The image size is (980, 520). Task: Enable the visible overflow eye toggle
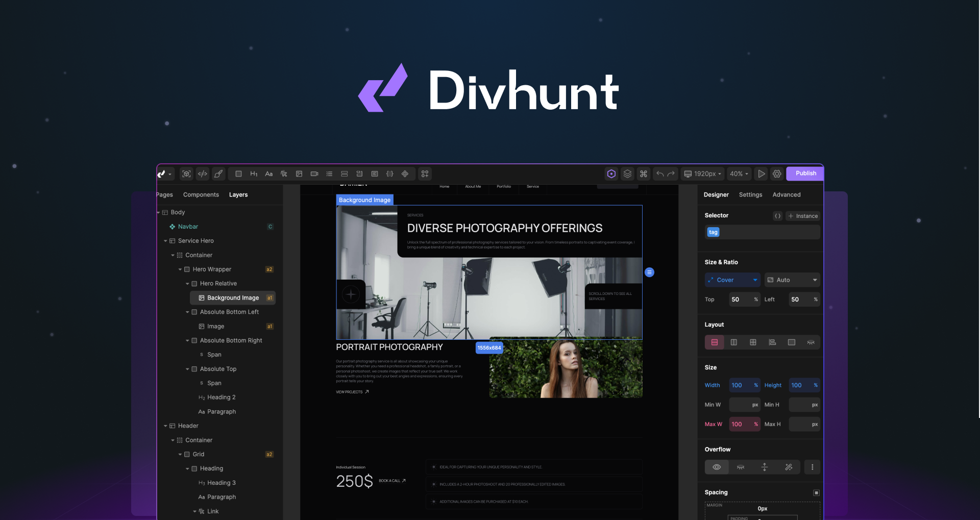pos(717,467)
